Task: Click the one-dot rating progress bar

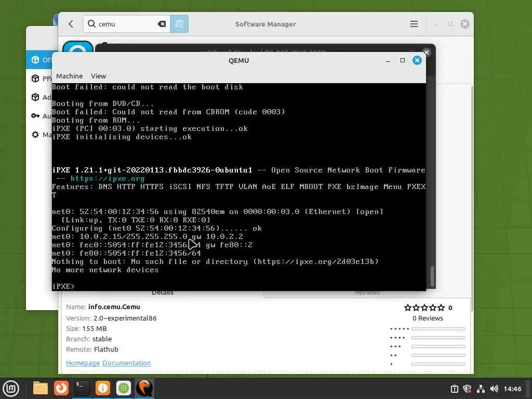Action: pyautogui.click(x=438, y=364)
